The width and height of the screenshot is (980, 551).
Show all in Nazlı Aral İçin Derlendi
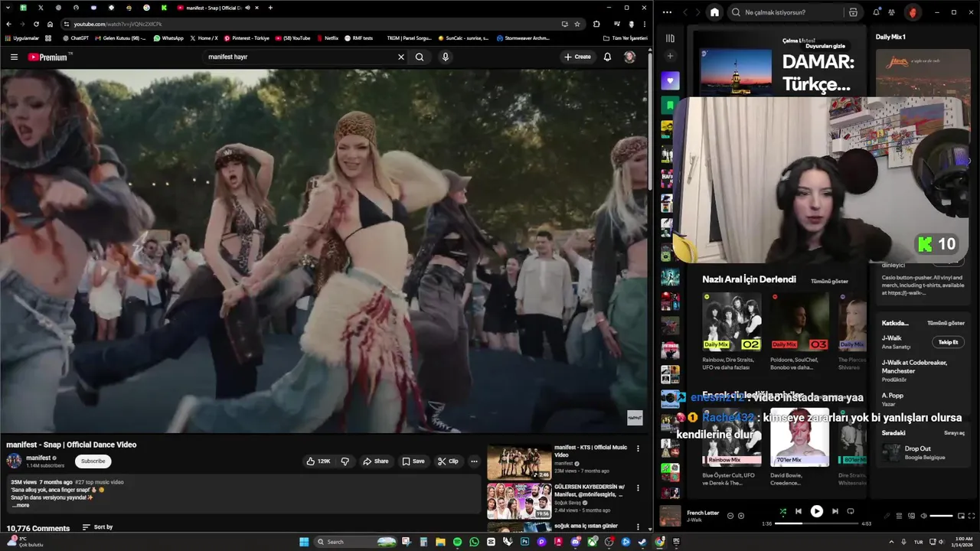(829, 281)
